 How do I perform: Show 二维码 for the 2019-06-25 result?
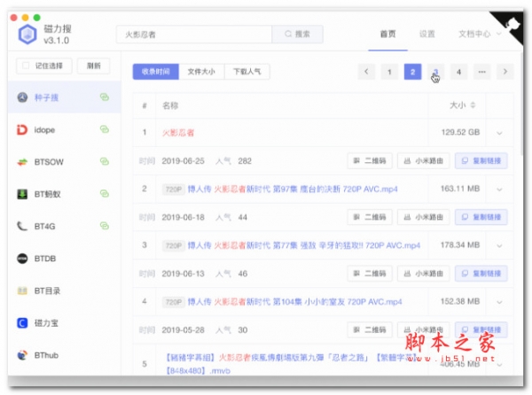click(370, 161)
